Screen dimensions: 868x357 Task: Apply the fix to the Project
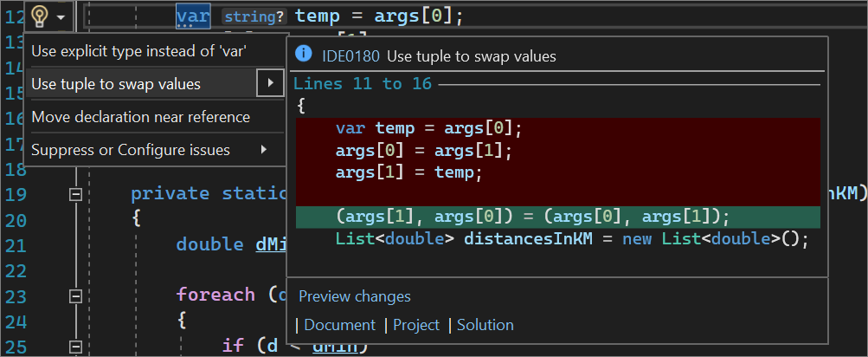[416, 325]
